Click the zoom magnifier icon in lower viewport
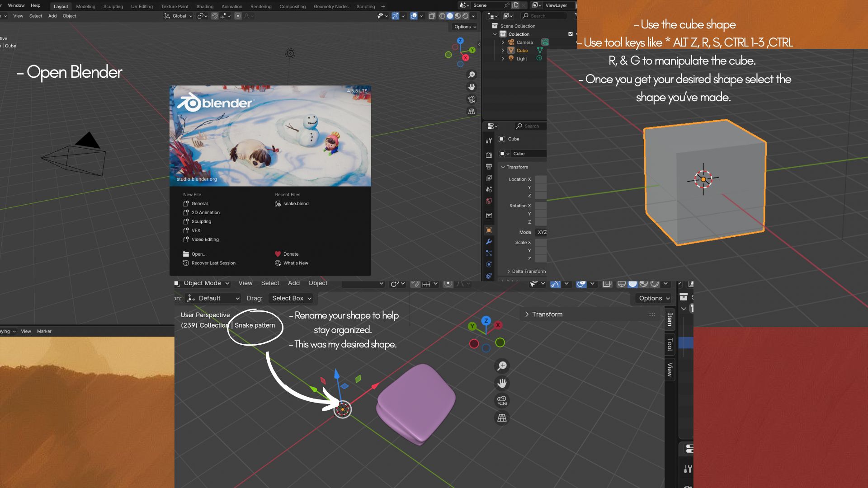The image size is (868, 488). (x=502, y=366)
